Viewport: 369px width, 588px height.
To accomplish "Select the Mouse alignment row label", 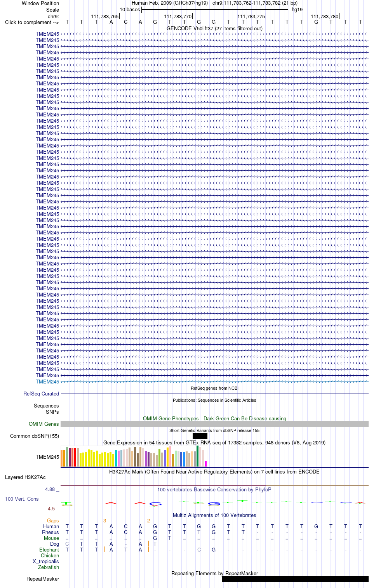I will point(51,538).
